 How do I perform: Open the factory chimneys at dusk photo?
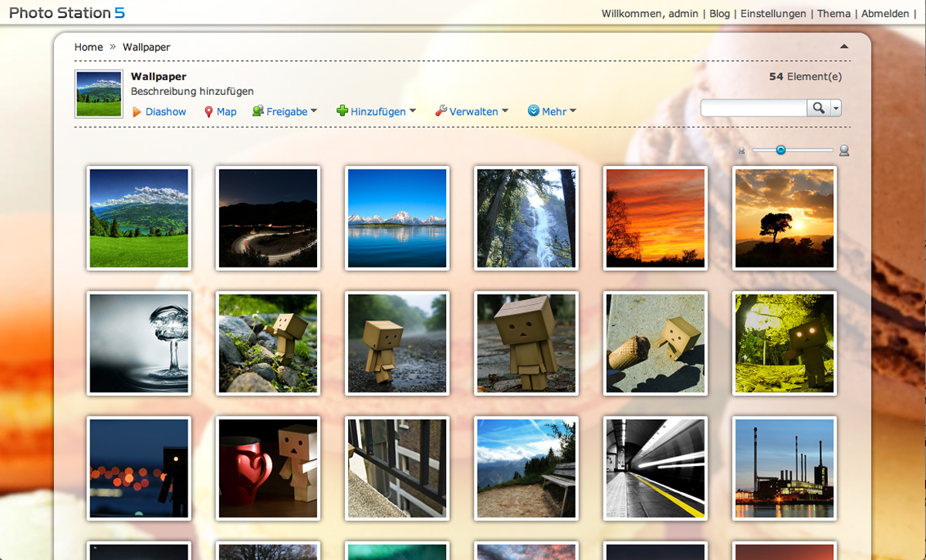[784, 468]
